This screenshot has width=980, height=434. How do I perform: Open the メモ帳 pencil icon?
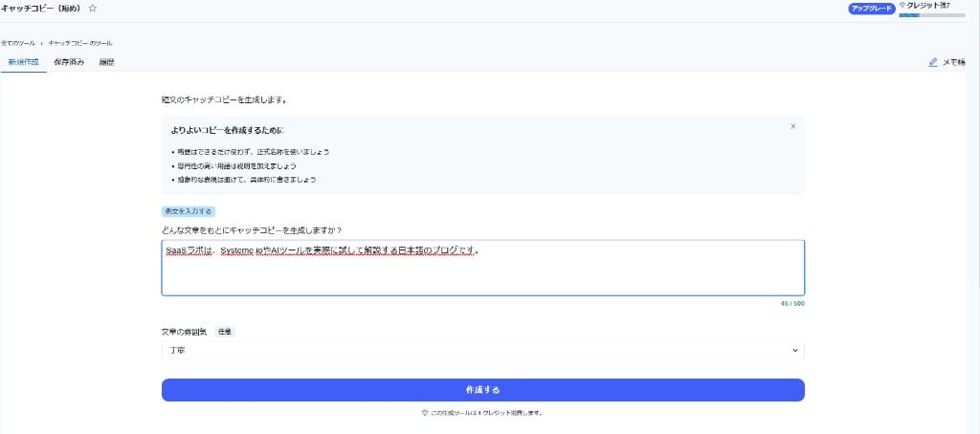(933, 62)
